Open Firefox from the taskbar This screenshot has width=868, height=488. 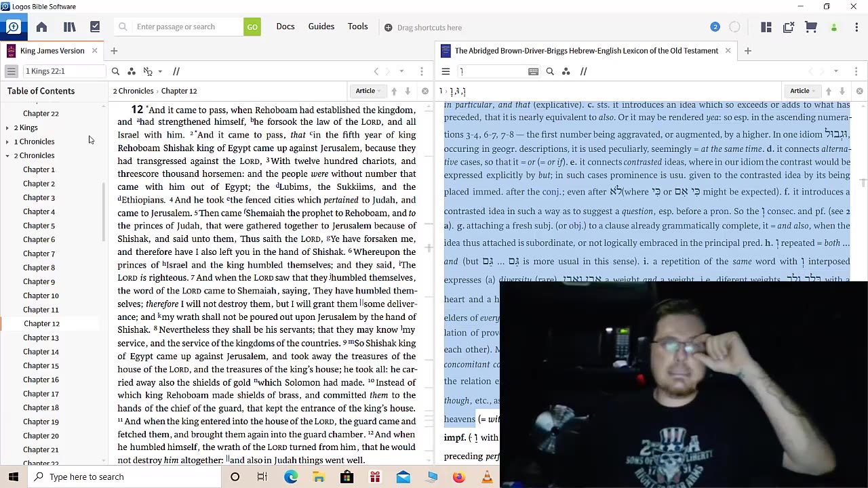pos(459,477)
